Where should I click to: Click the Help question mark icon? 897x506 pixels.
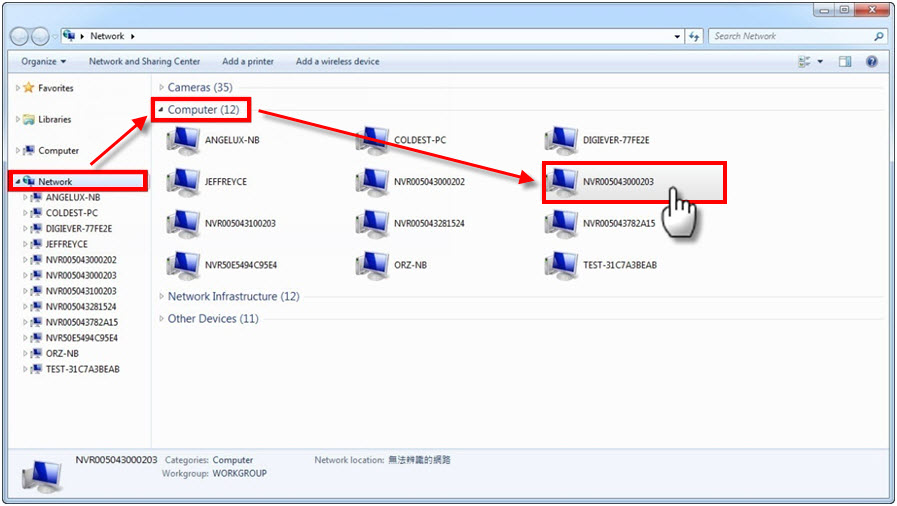(x=871, y=62)
